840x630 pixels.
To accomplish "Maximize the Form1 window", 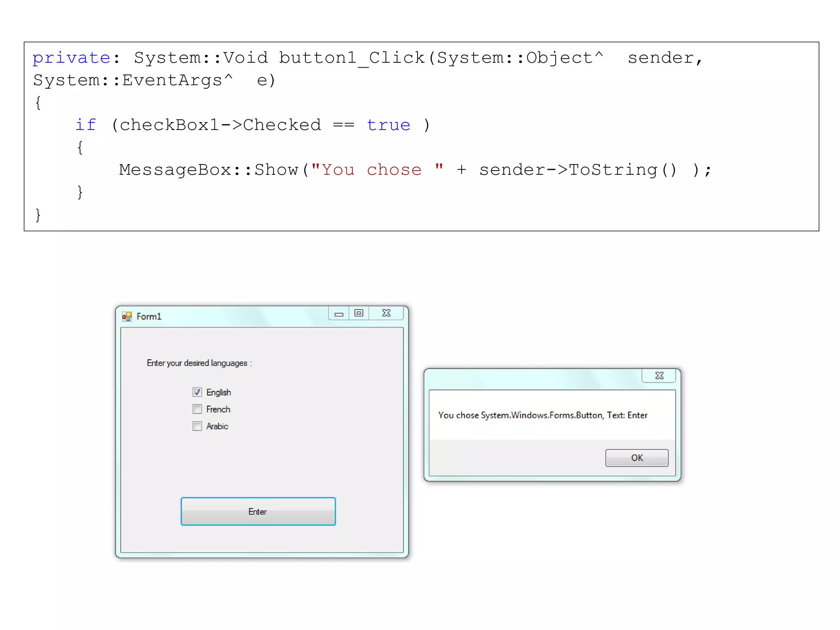I will point(359,313).
